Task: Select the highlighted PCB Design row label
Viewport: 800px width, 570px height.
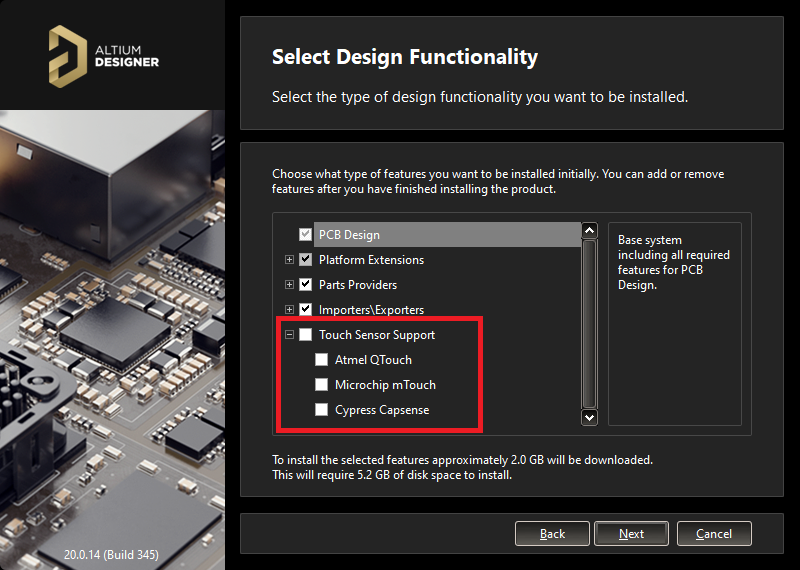Action: (x=349, y=235)
